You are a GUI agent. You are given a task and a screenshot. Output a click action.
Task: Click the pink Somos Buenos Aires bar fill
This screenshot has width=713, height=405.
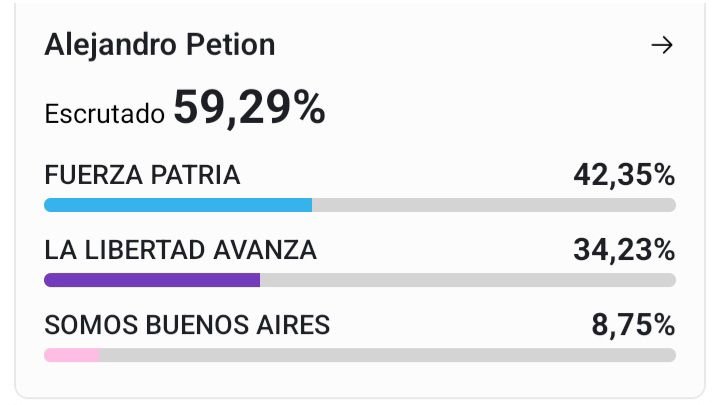pyautogui.click(x=72, y=355)
